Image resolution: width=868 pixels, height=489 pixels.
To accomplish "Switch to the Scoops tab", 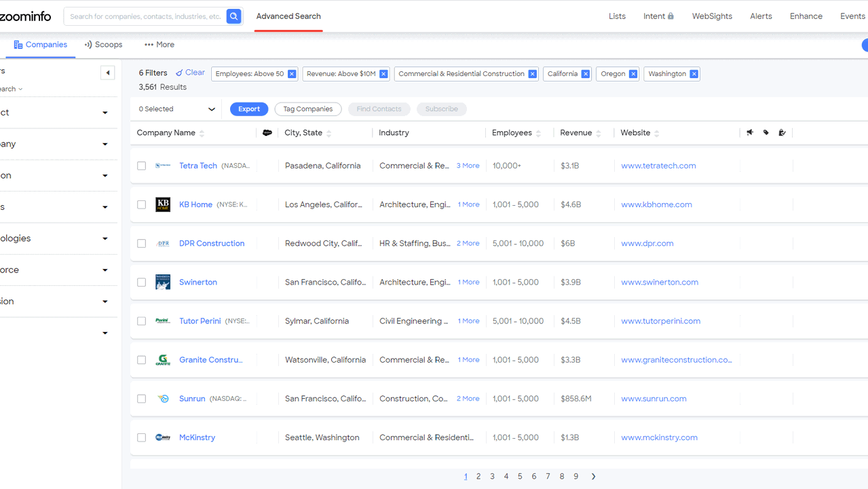I will (103, 45).
